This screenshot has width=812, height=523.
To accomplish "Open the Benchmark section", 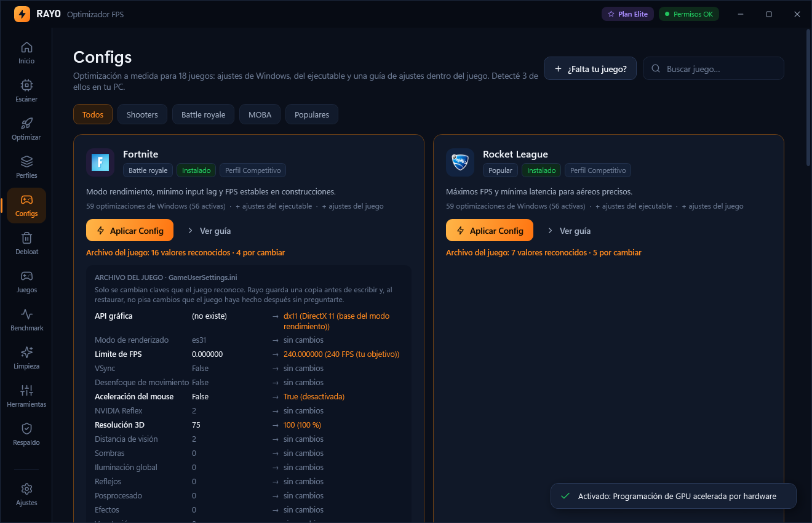I will (26, 320).
